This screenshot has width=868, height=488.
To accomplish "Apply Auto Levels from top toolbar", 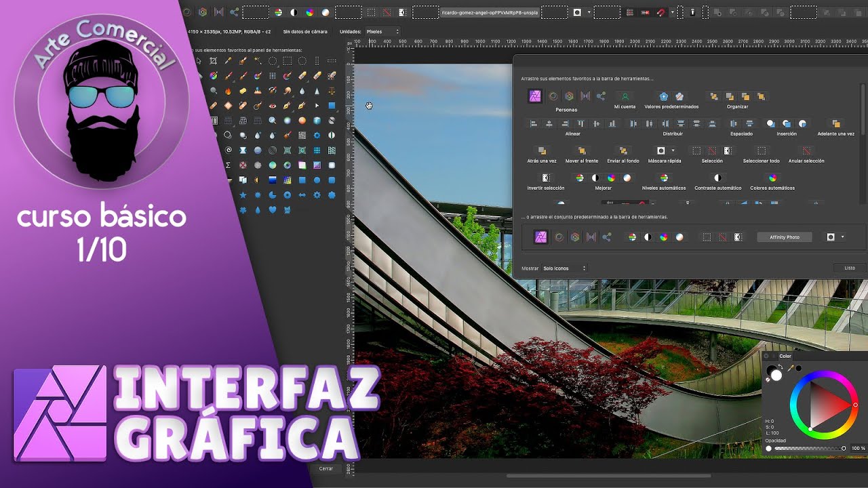I will pyautogui.click(x=277, y=12).
